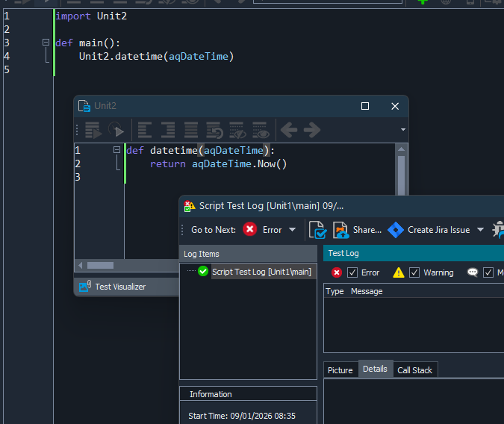Click the Share... button
Screen dimensions: 504x424
[367, 230]
